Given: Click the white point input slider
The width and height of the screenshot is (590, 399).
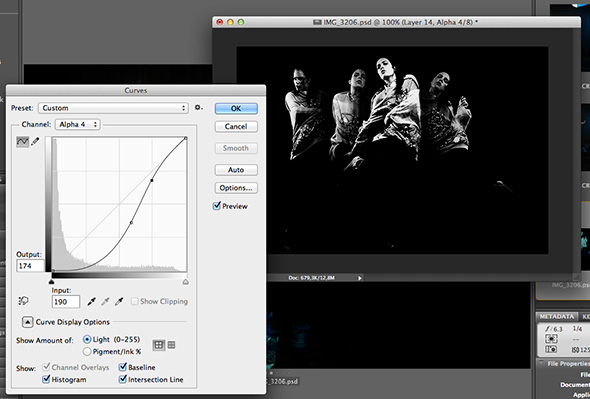Looking at the screenshot, I should pyautogui.click(x=186, y=282).
